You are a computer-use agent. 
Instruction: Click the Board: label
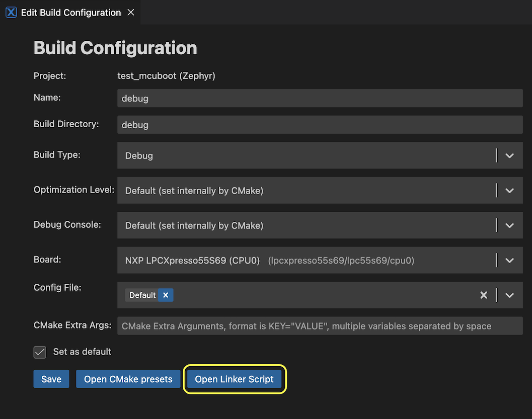[47, 260]
